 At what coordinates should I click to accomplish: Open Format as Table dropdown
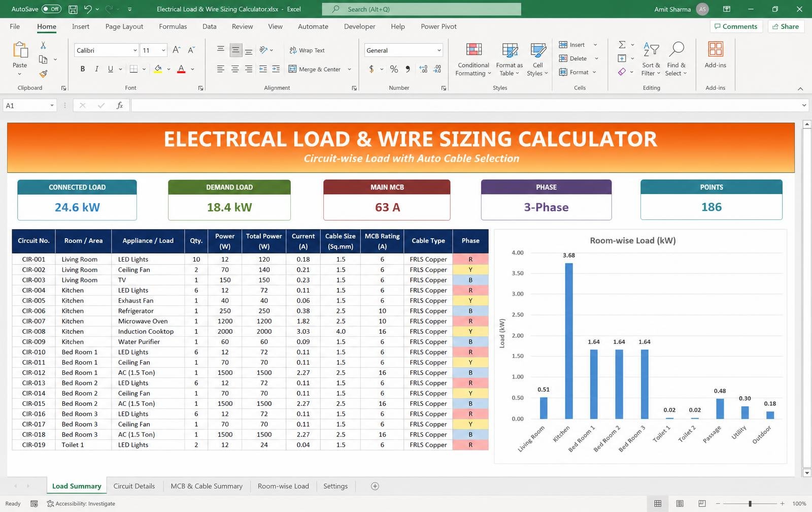509,59
